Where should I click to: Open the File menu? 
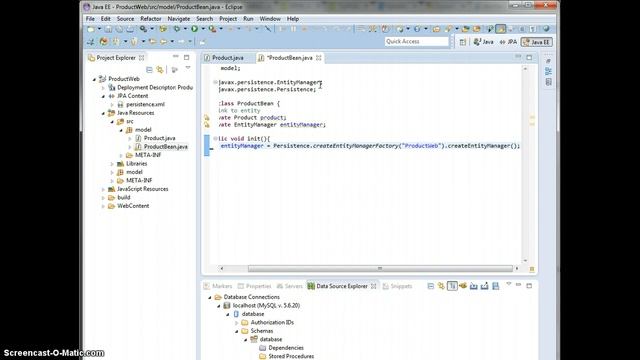click(90, 19)
